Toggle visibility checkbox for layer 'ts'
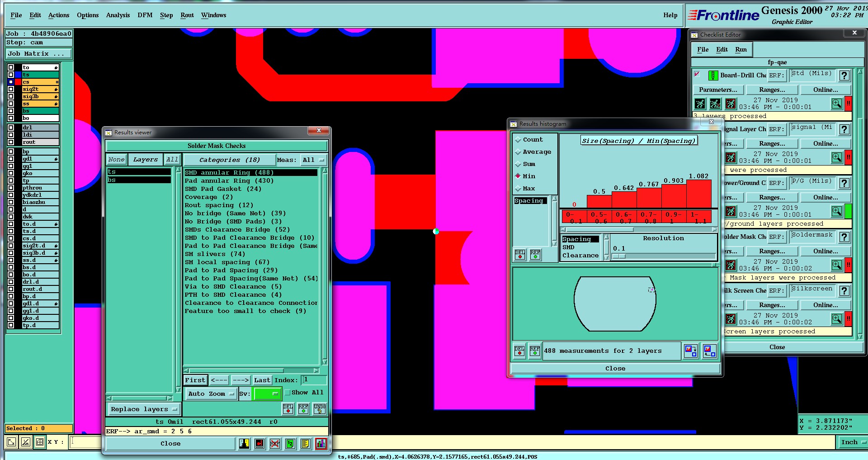This screenshot has height=460, width=868. click(x=11, y=75)
